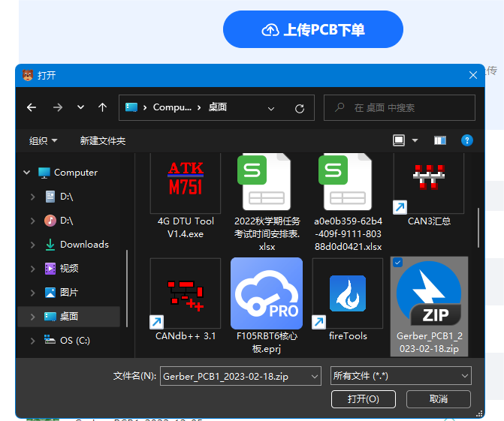Click the navigation pane vertical scrollbar
The height and width of the screenshot is (421, 504).
coord(127,288)
